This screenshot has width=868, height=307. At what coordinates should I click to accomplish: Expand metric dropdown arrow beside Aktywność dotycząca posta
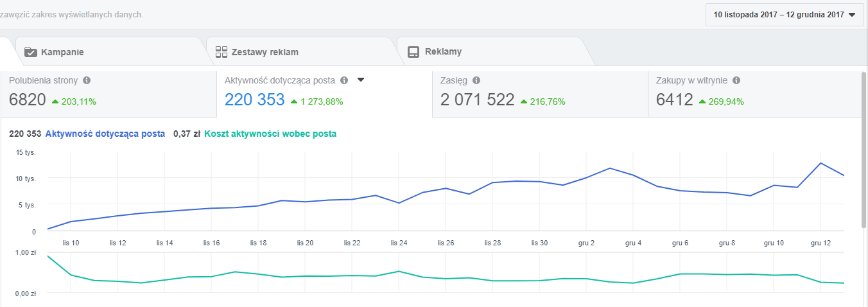click(x=361, y=80)
